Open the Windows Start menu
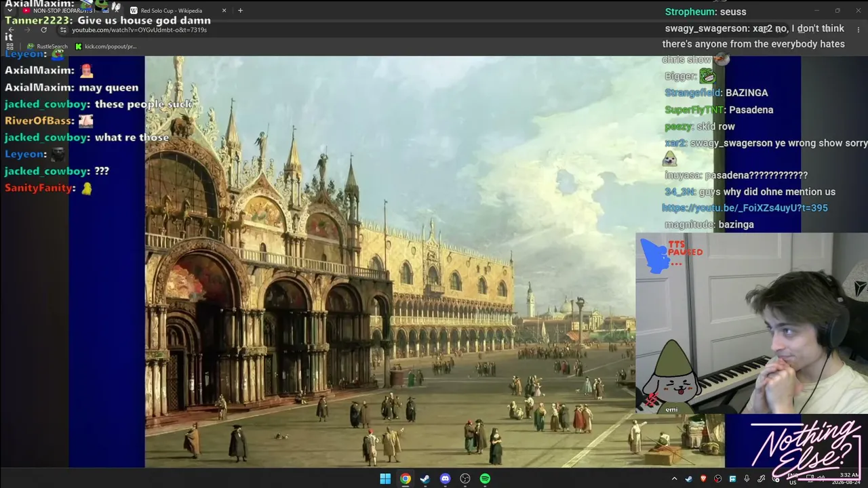868x488 pixels. [385, 479]
